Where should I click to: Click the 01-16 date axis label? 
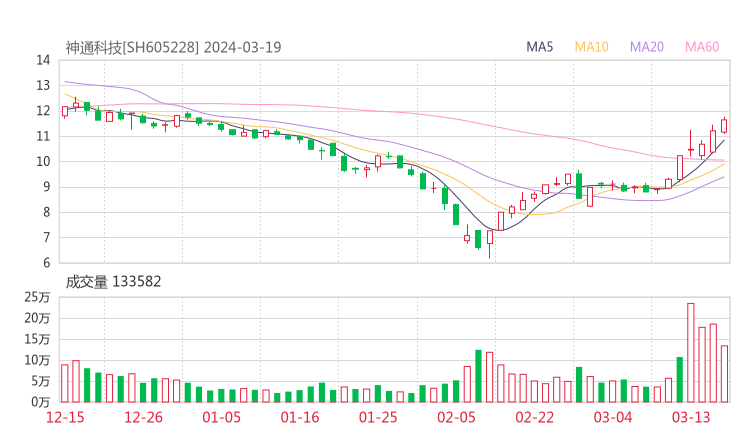[300, 417]
